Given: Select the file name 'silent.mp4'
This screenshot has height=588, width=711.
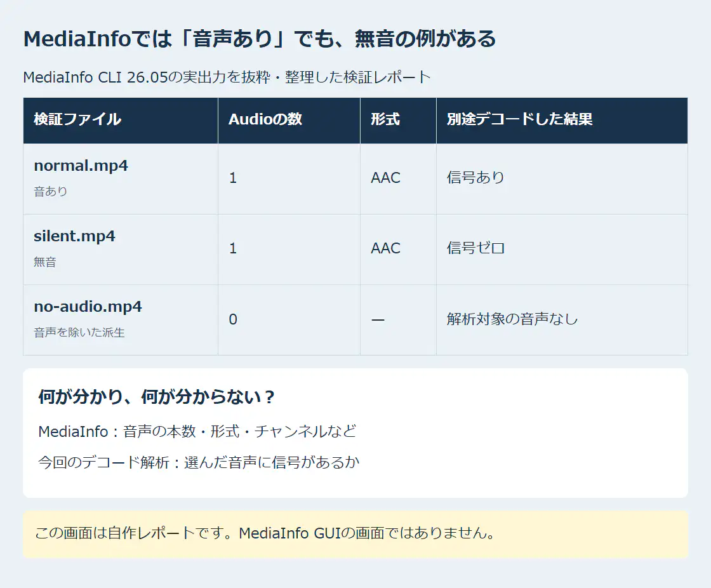Looking at the screenshot, I should click(x=74, y=236).
